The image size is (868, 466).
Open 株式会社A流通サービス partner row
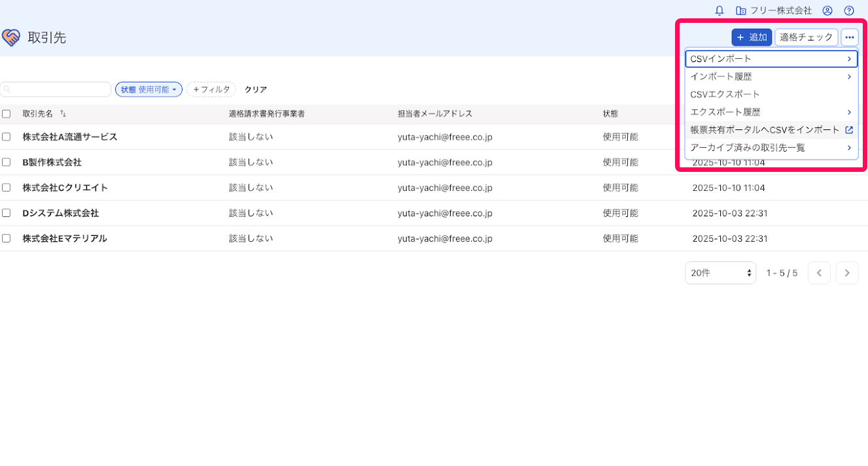(x=70, y=137)
